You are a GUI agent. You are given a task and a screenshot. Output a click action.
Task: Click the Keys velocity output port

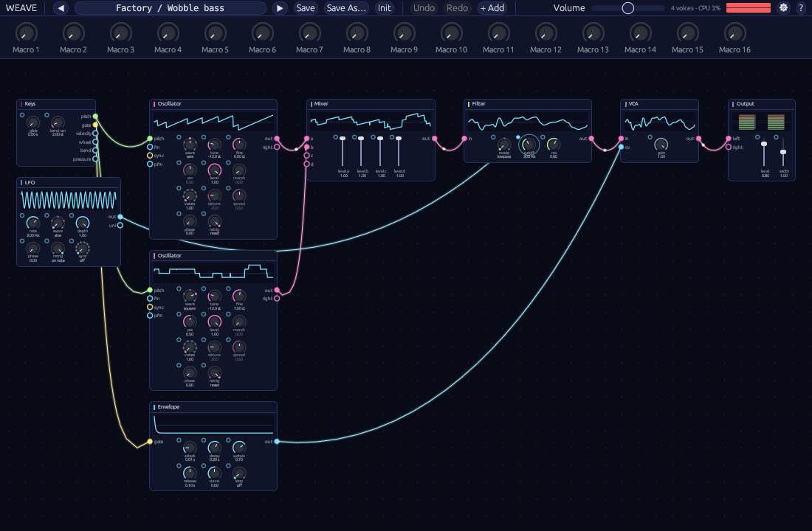[95, 133]
